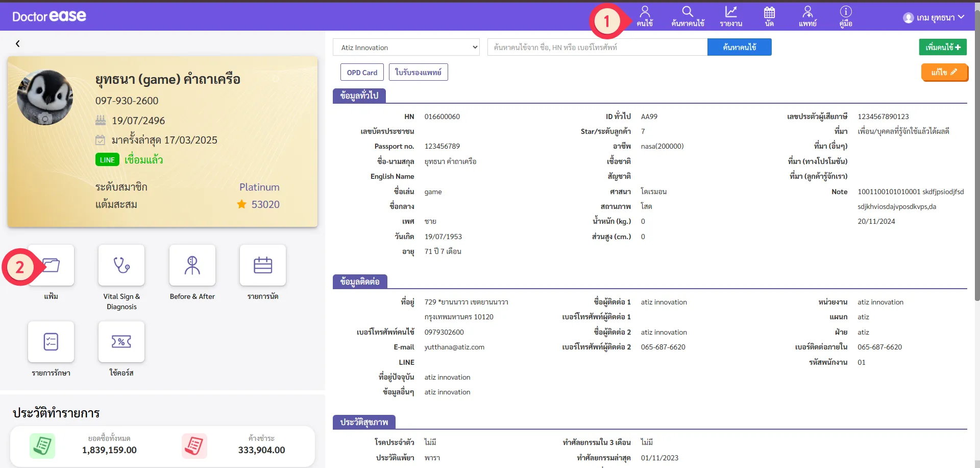The width and height of the screenshot is (980, 468).
Task: Open the appointment calendar menu item
Action: (x=769, y=16)
